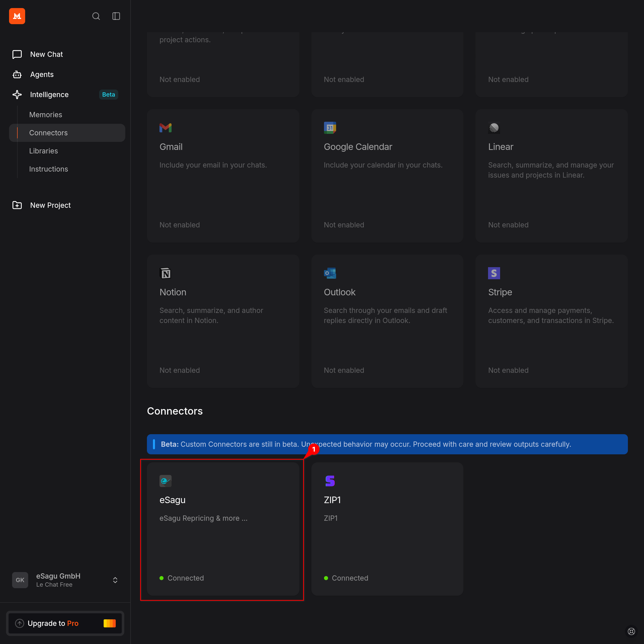Expand eSagu GmbH account switcher
Viewport: 644px width, 644px height.
click(x=115, y=580)
